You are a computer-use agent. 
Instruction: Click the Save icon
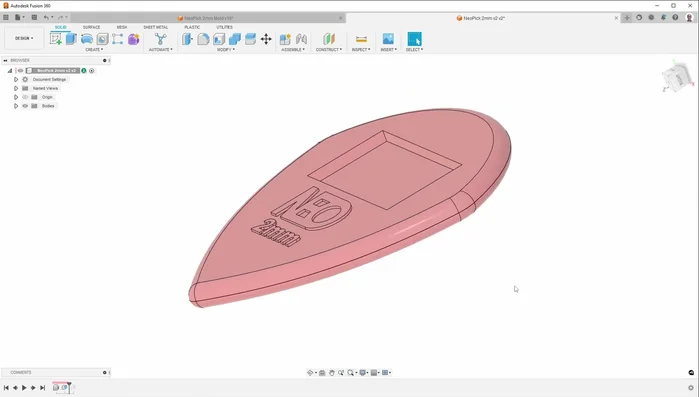(34, 17)
